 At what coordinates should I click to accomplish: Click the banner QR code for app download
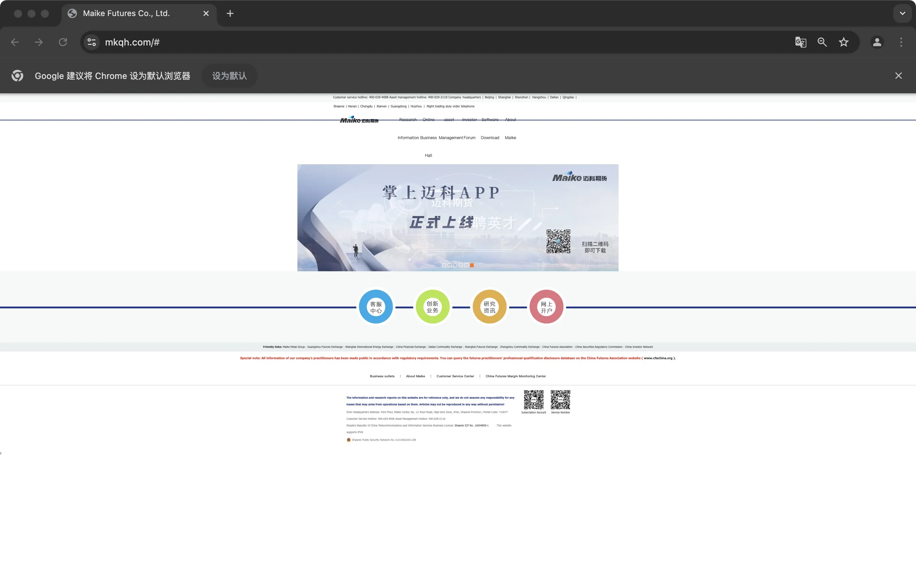[x=558, y=241]
